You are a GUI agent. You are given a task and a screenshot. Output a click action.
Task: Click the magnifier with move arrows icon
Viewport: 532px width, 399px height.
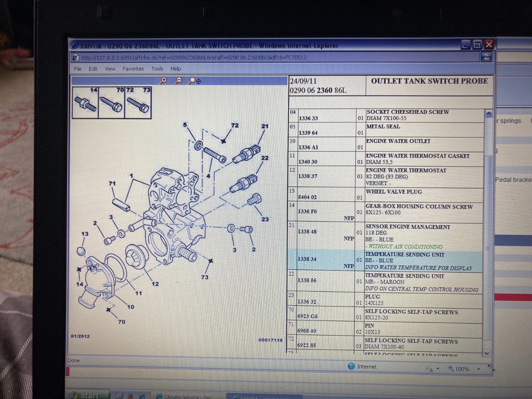tap(195, 81)
